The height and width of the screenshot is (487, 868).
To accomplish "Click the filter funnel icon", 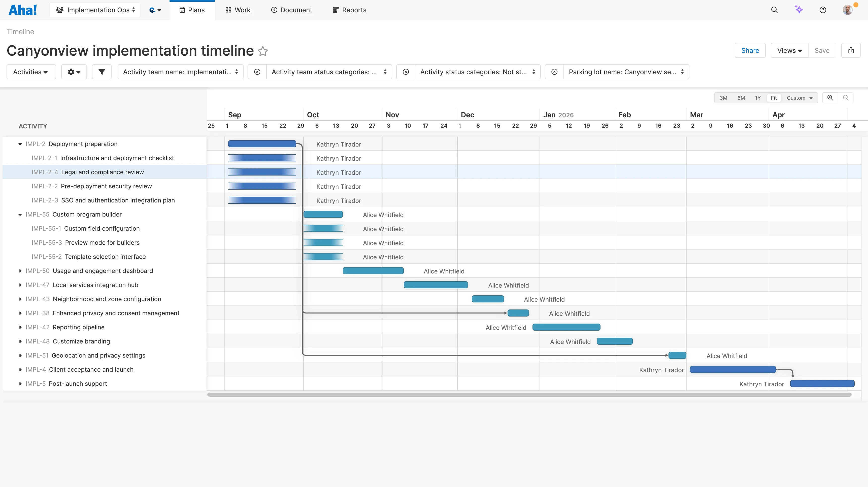I will tap(102, 72).
